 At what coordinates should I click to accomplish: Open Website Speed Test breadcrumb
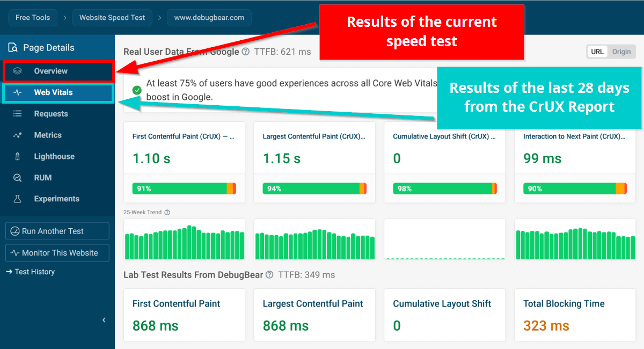[x=112, y=18]
